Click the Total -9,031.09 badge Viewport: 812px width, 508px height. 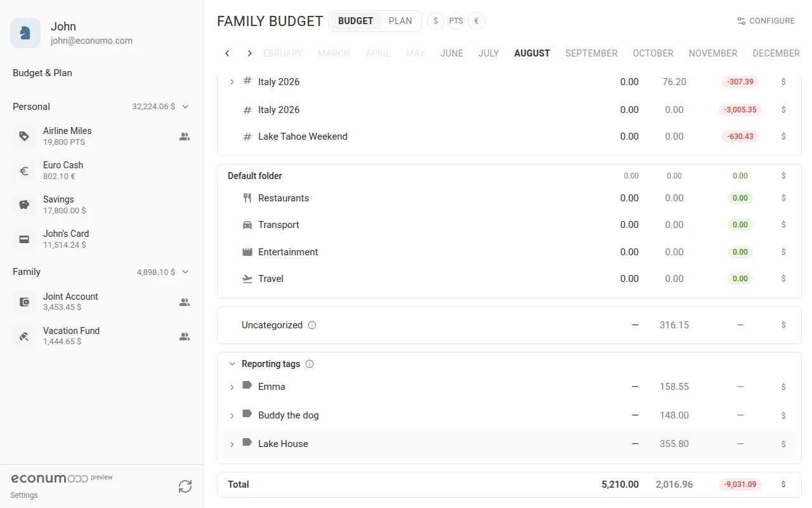pos(740,485)
